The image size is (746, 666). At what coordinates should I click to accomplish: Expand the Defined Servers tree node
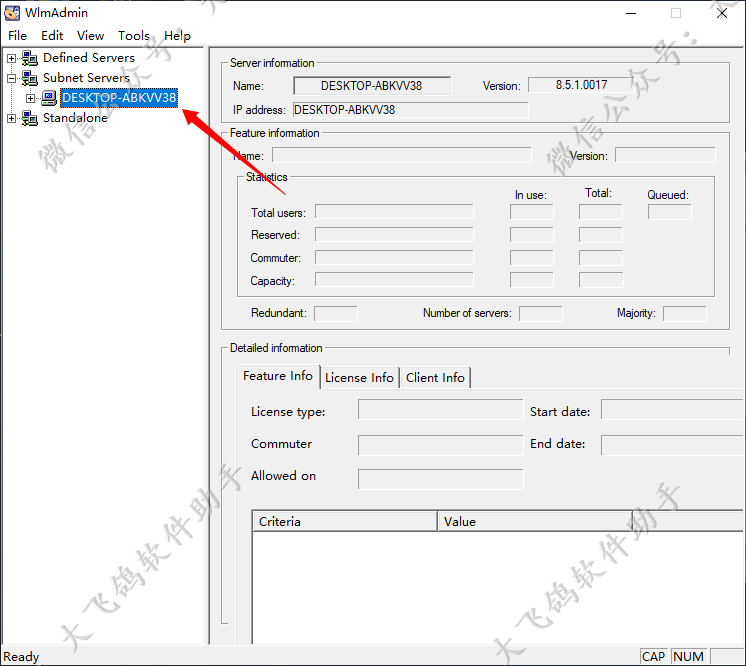coord(12,58)
